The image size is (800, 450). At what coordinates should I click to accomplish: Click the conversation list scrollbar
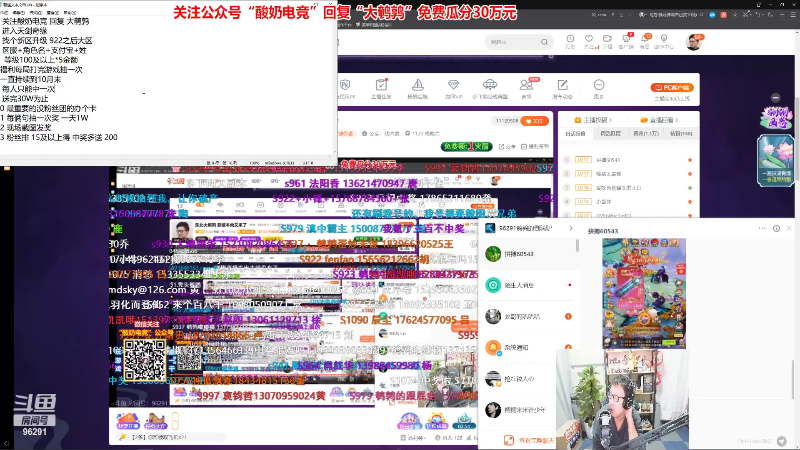point(578,246)
